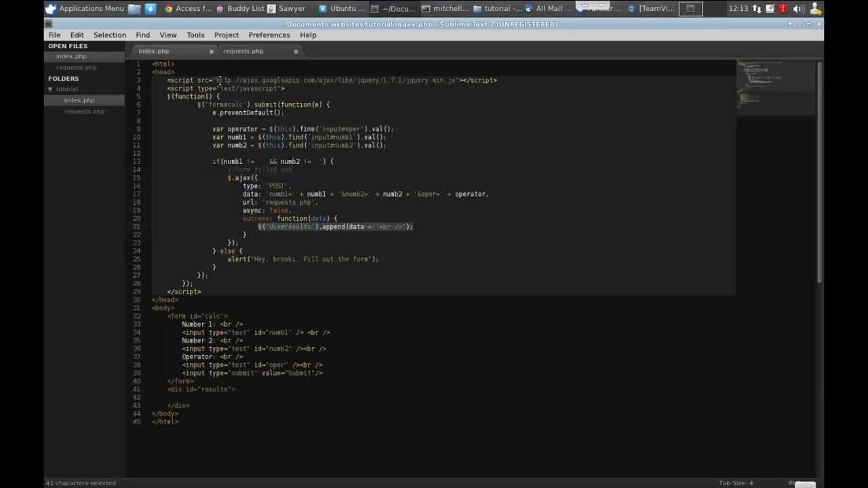Change Tab Size: 4 in status bar
The image size is (868, 488).
coord(736,483)
